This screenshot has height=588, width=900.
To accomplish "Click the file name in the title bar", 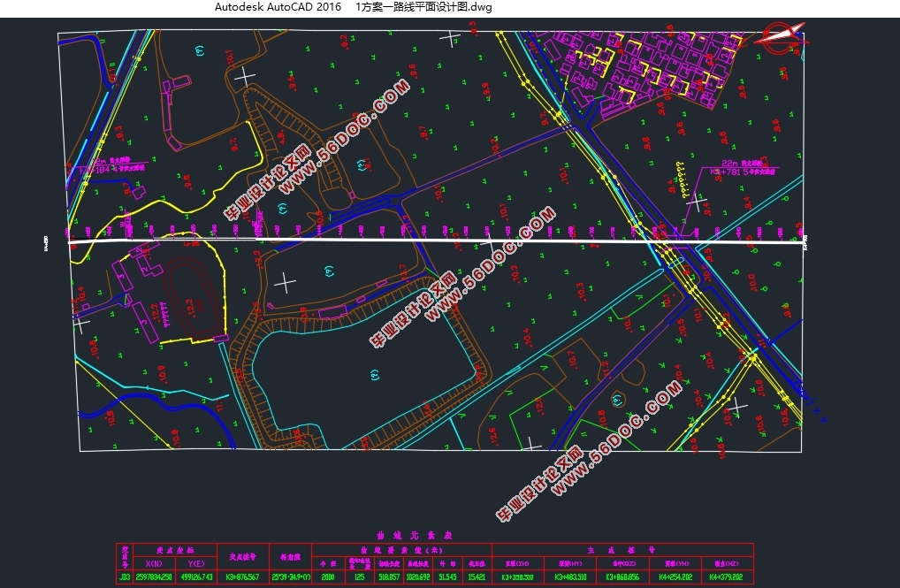I will pos(423,7).
